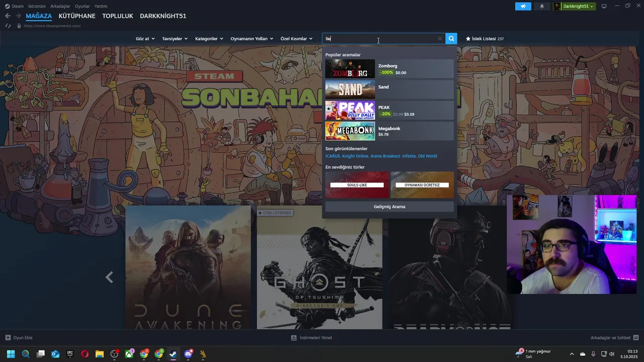This screenshot has width=644, height=362.
Task: Select the Sand search result
Action: pyautogui.click(x=389, y=89)
